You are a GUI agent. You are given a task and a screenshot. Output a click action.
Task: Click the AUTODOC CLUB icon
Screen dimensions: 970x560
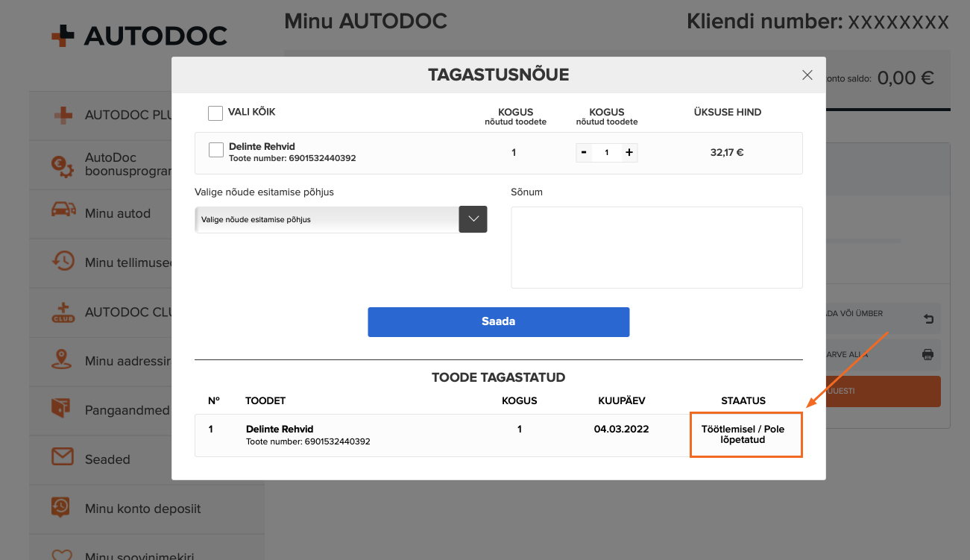(63, 312)
